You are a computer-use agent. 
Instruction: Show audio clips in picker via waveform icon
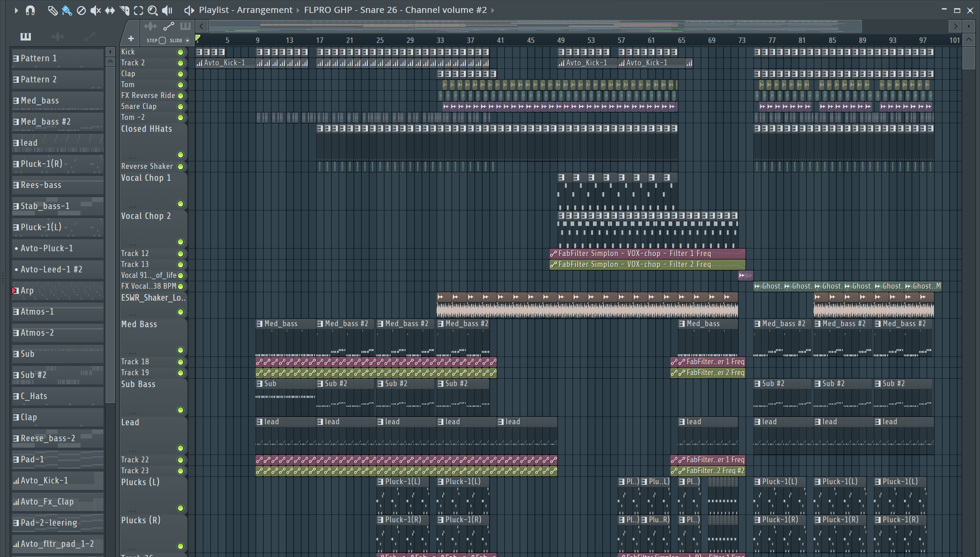click(x=58, y=36)
